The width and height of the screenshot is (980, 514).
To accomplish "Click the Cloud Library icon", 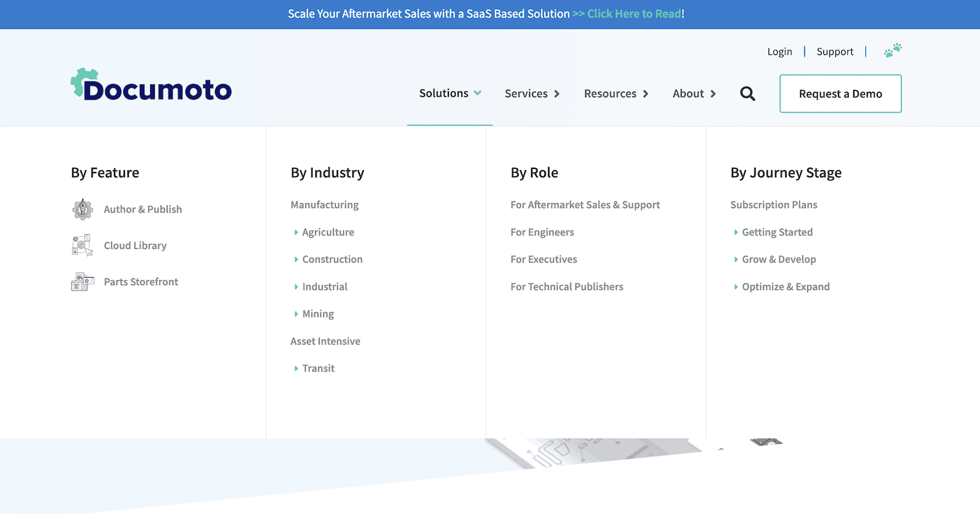I will (83, 245).
